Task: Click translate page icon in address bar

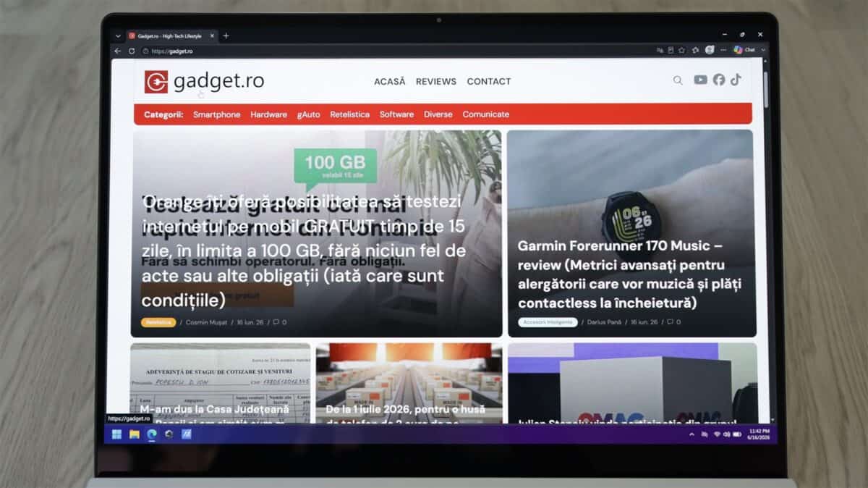Action: [x=659, y=51]
